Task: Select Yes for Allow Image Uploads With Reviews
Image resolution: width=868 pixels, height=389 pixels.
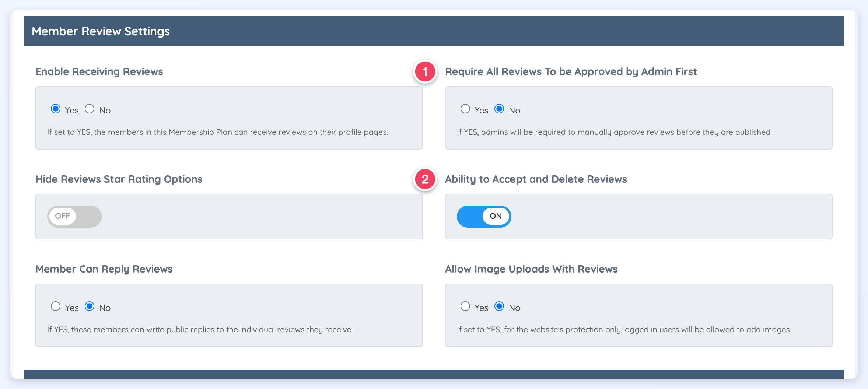Action: click(465, 306)
